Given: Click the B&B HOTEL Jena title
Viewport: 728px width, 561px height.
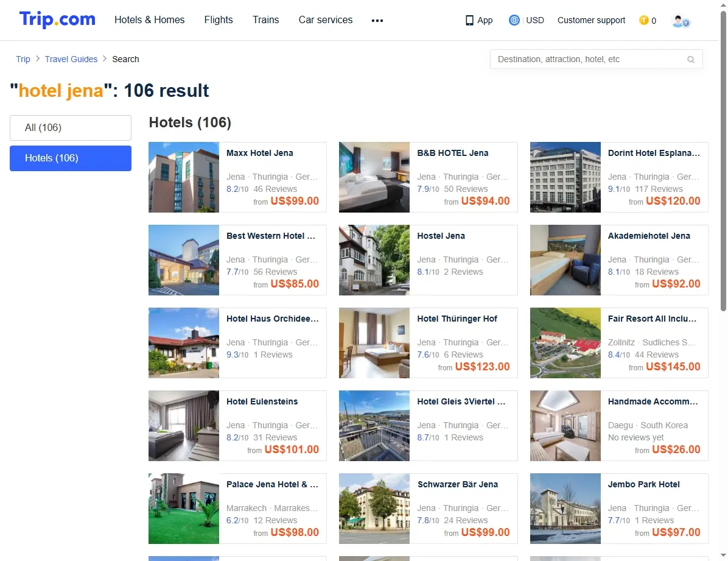Looking at the screenshot, I should pos(453,153).
